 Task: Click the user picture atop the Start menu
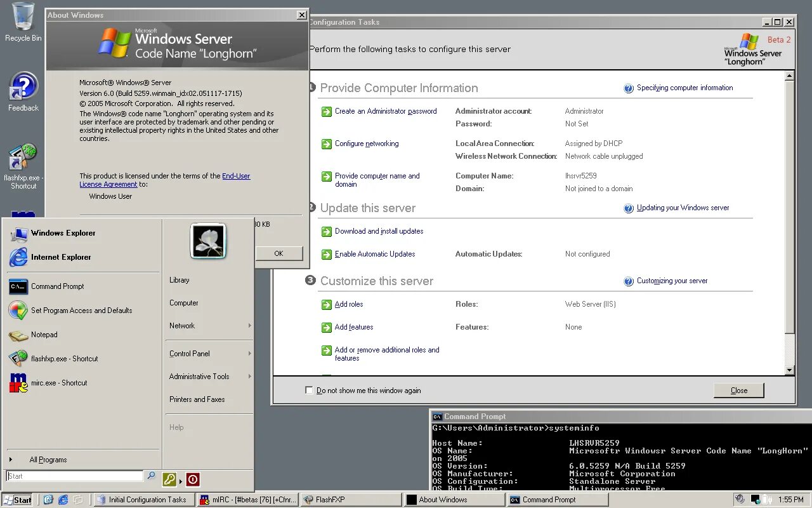[208, 241]
